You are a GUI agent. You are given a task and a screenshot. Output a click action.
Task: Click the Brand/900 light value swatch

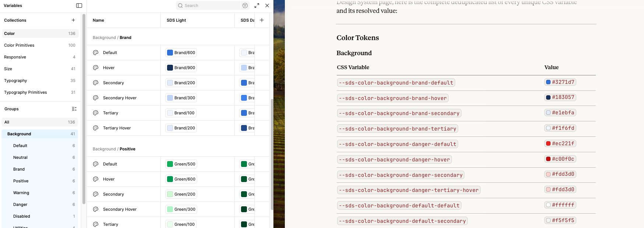(170, 68)
